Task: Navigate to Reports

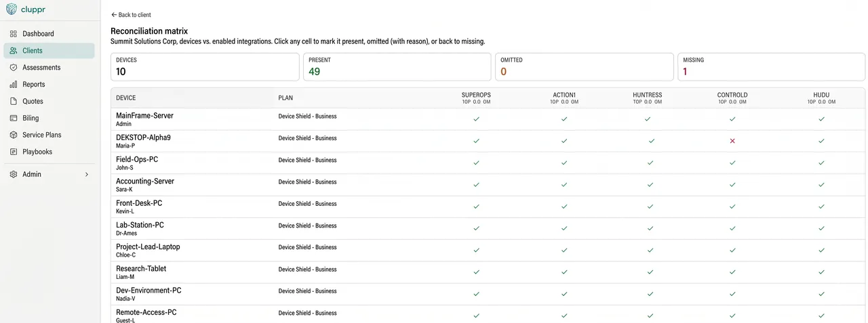Action: [34, 85]
